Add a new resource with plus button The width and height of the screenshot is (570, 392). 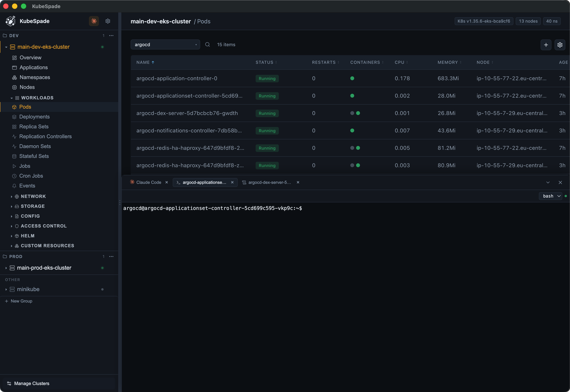tap(546, 45)
